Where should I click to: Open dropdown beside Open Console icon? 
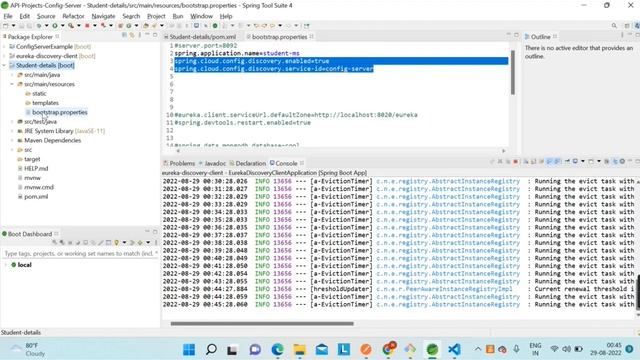[599, 162]
